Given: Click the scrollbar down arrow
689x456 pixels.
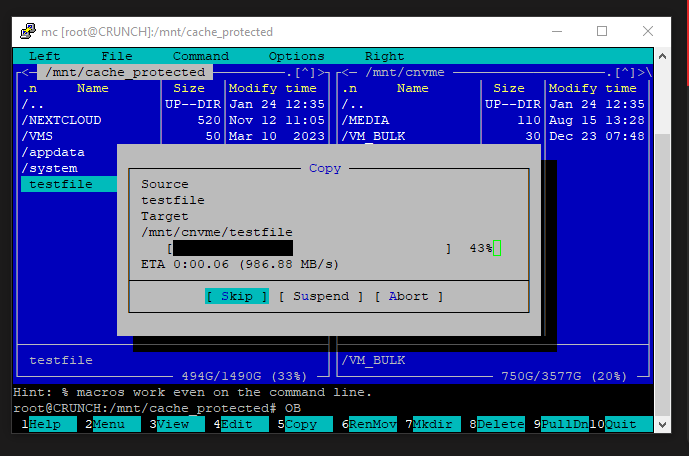Looking at the screenshot, I should [x=662, y=425].
